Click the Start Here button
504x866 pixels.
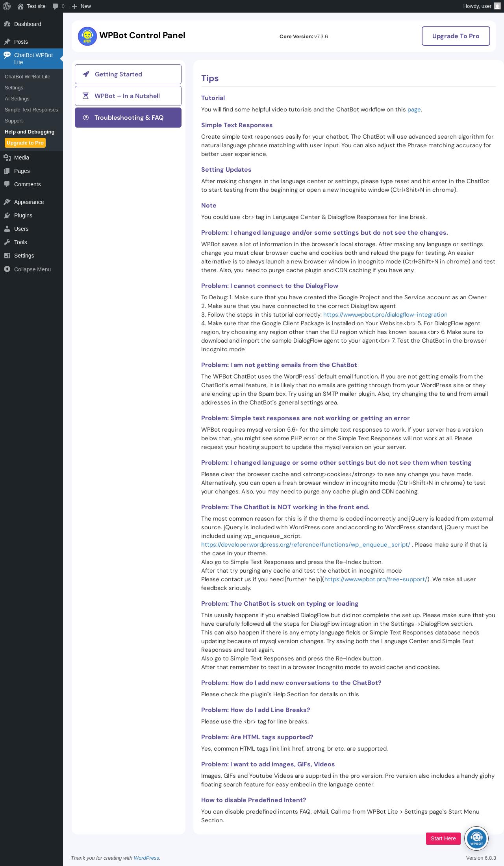coord(443,838)
